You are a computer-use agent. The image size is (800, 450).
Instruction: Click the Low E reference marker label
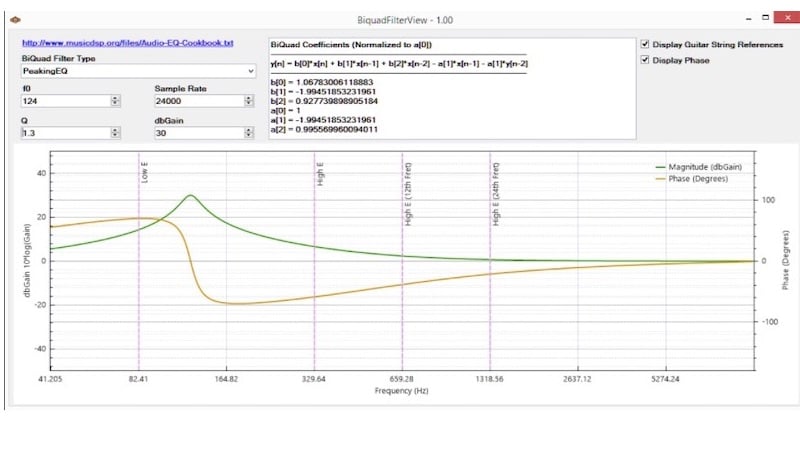[144, 172]
